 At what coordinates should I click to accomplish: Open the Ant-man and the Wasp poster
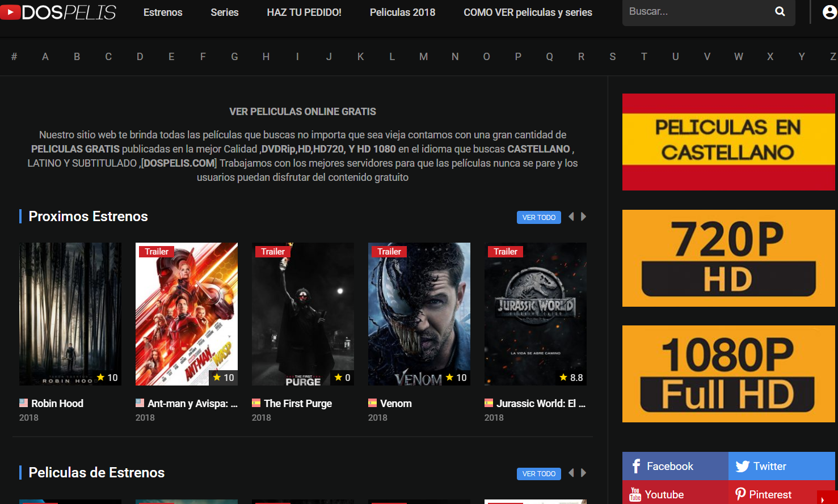tap(187, 314)
